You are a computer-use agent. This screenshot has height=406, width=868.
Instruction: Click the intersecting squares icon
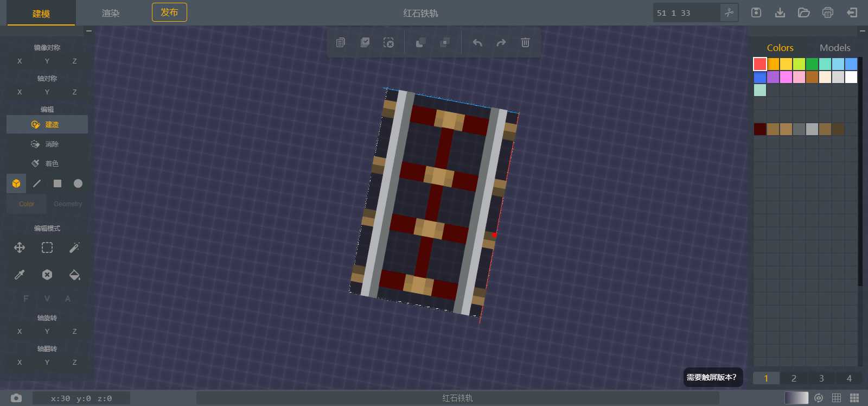(445, 42)
